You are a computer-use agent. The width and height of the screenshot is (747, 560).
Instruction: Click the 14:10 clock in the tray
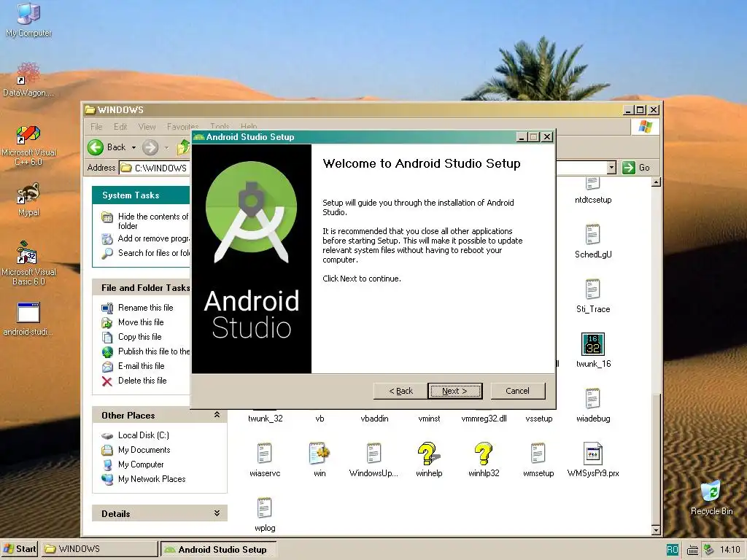tap(729, 550)
